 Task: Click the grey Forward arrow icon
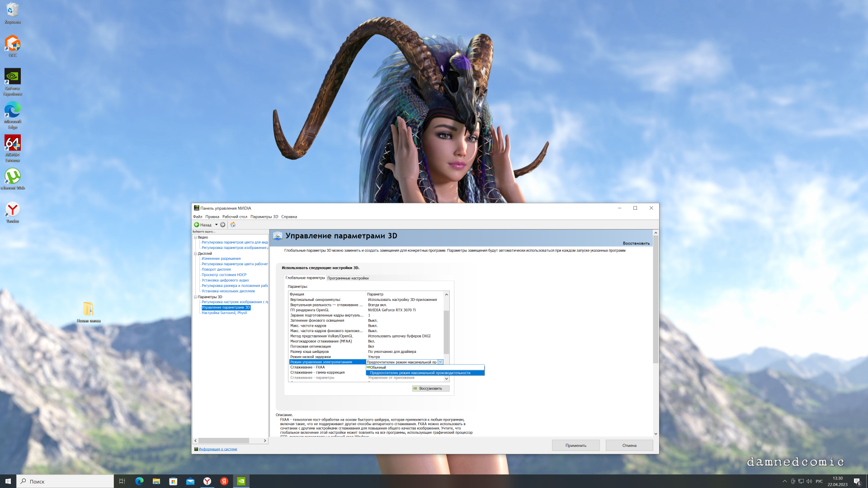pyautogui.click(x=223, y=225)
